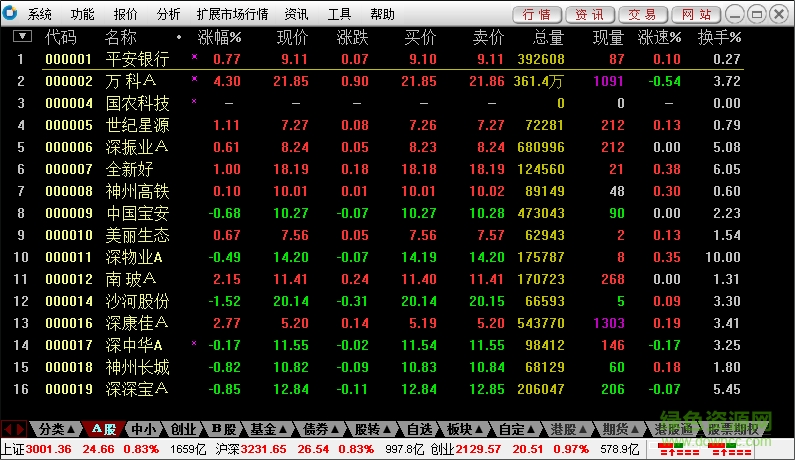Screen dimensions: 795x460
Task: Click the red status indicator icon in status bar
Action: [679, 449]
